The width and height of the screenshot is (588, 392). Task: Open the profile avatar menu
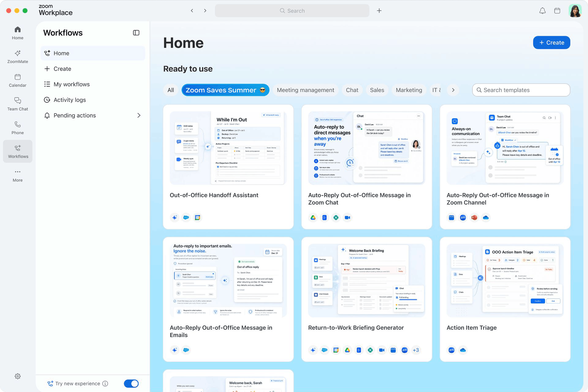point(575,10)
